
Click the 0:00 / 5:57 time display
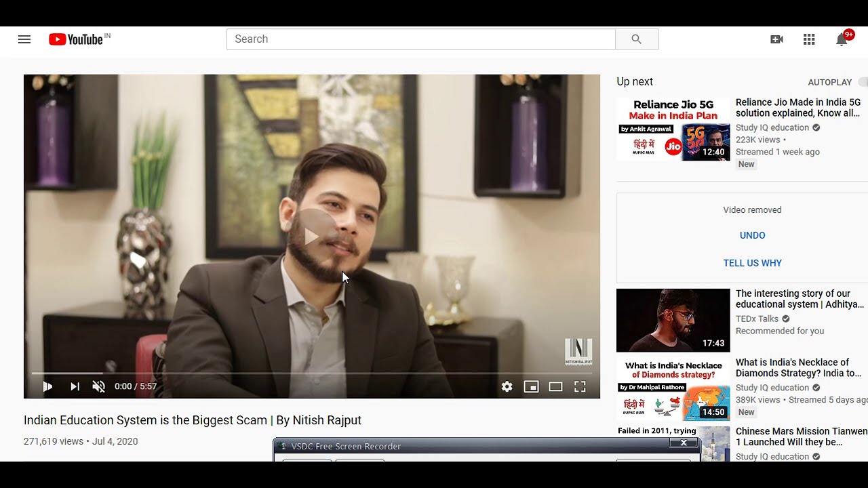[x=136, y=386]
